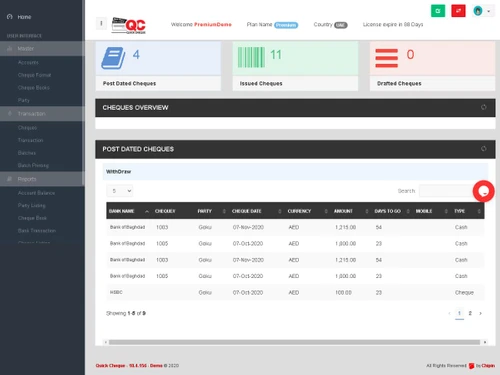Open the rows-per-page dropdown showing 5
Image resolution: width=500 pixels, height=375 pixels.
[120, 191]
